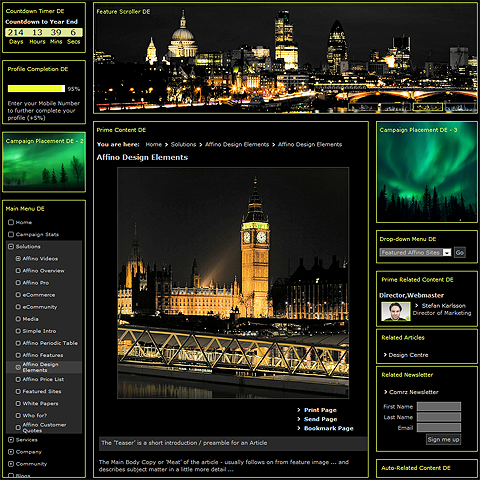
Task: Click the arrow icon beside Comrz Newsletter
Action: point(385,392)
